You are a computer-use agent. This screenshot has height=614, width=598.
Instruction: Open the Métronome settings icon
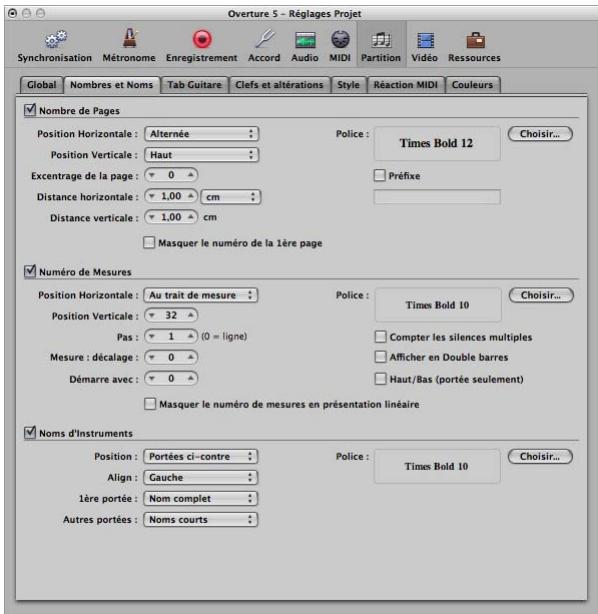click(x=129, y=38)
